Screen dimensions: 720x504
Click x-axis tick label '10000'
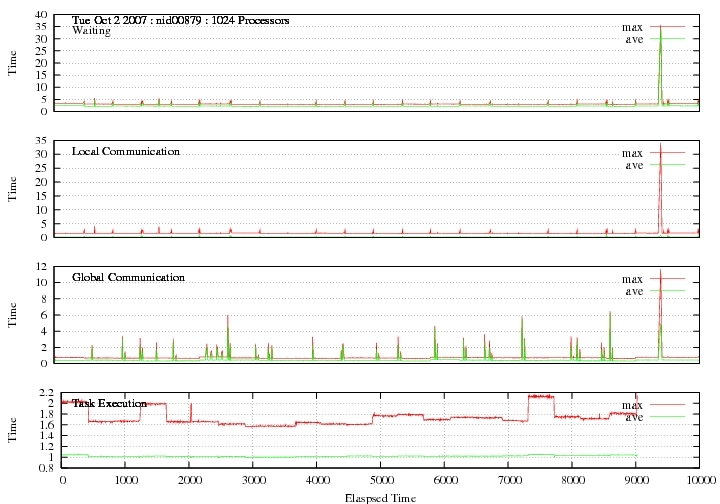click(701, 481)
